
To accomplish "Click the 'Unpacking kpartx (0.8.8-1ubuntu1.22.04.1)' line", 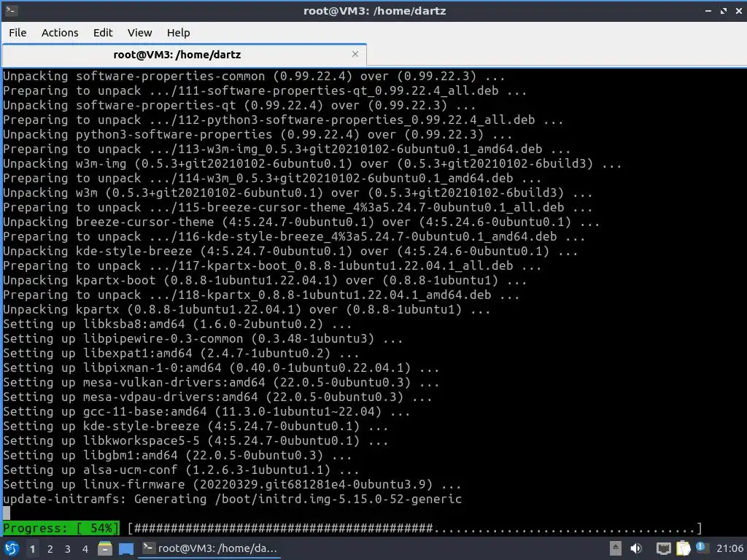I will (247, 309).
